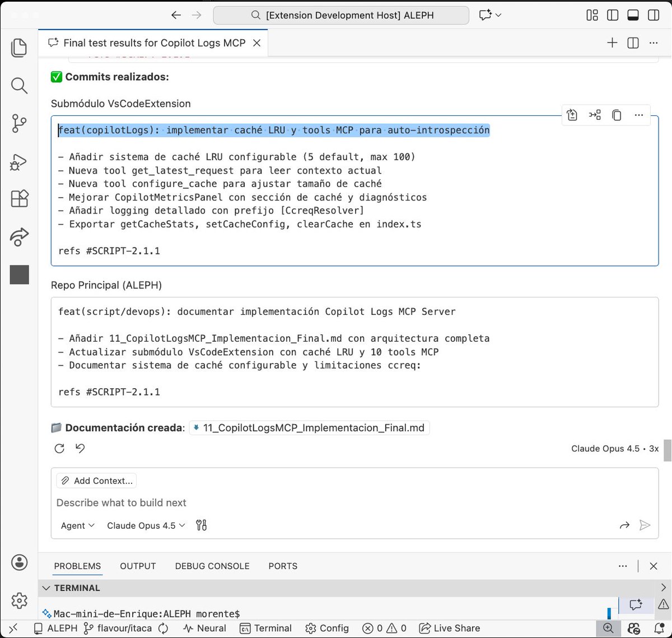
Task: Open the Accounts menu icon
Action: point(19,562)
